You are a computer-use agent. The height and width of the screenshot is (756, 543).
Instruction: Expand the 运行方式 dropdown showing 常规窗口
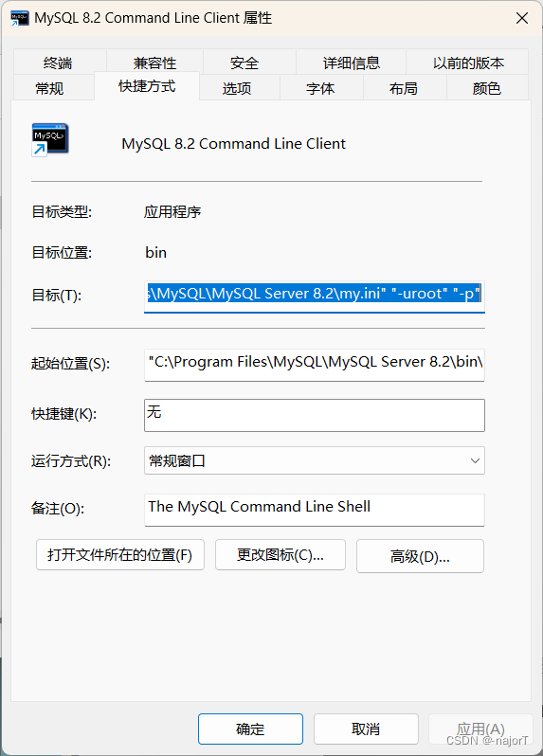click(x=315, y=460)
